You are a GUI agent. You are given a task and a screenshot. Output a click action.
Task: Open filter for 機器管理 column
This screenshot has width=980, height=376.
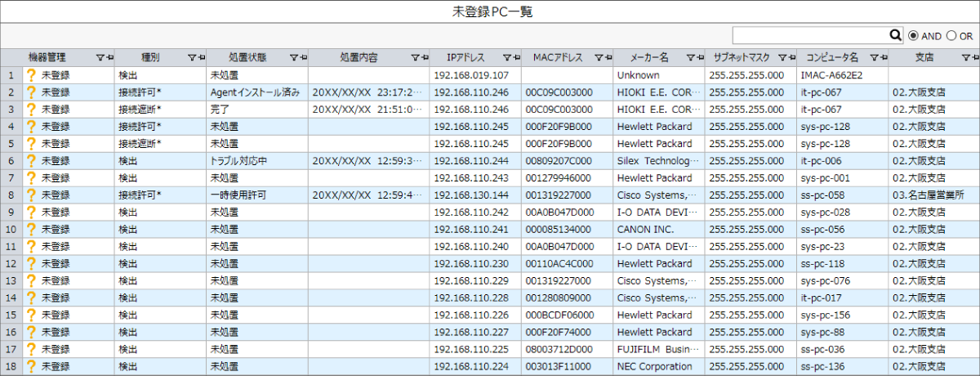click(x=100, y=58)
